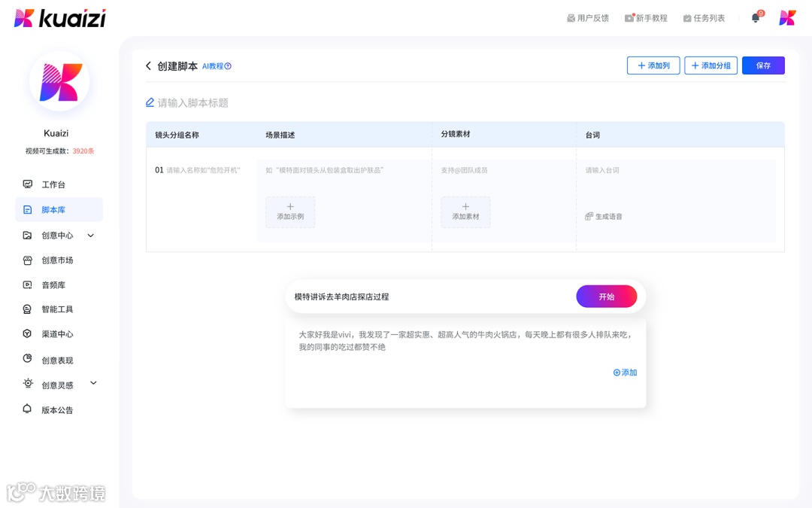Click the 保存 save button
812x508 pixels.
[763, 65]
